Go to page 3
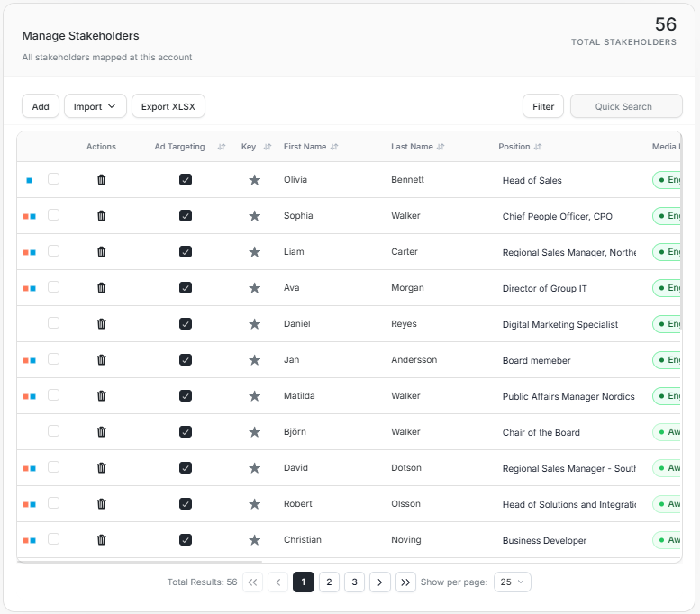 (354, 582)
